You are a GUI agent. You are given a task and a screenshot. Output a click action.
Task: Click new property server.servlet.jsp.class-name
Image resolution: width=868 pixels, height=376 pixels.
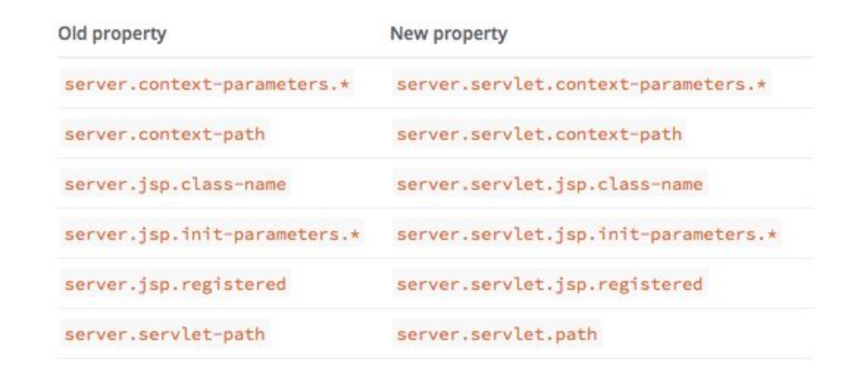pos(550,184)
